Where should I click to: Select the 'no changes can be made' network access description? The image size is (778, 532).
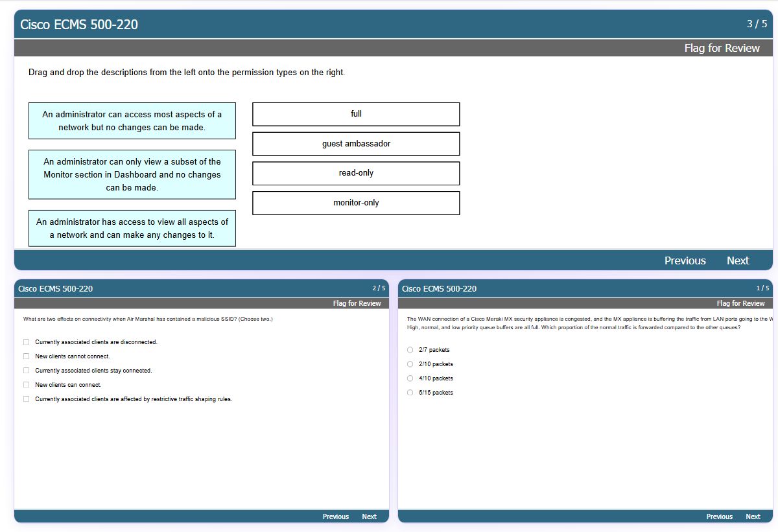pyautogui.click(x=132, y=121)
